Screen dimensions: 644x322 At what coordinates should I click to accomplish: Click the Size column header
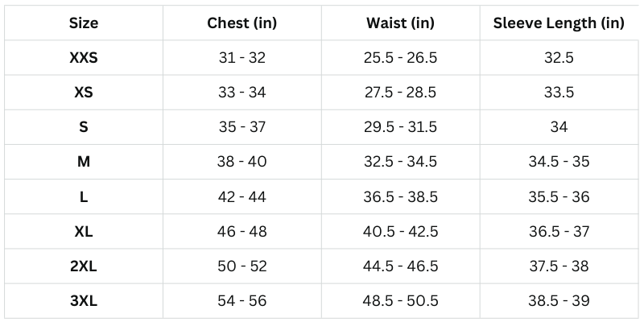click(x=84, y=23)
